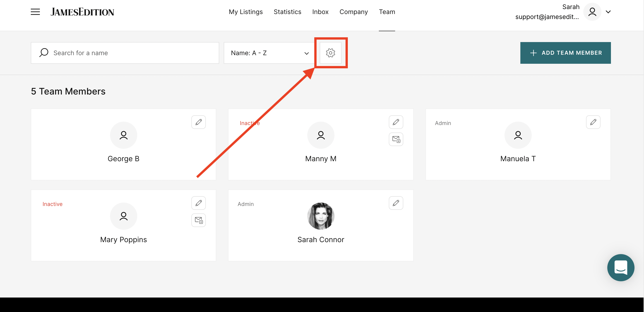This screenshot has width=644, height=312.
Task: Open the hamburger navigation menu
Action: (x=35, y=12)
